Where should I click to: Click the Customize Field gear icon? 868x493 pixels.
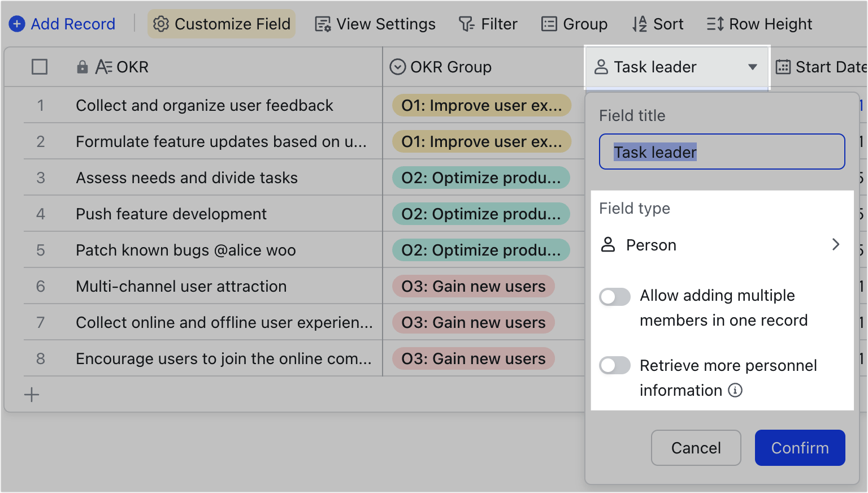click(161, 24)
